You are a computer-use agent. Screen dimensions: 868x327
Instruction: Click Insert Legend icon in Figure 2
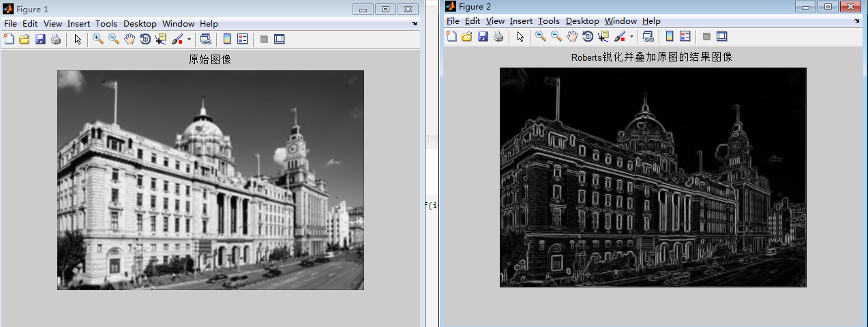685,37
